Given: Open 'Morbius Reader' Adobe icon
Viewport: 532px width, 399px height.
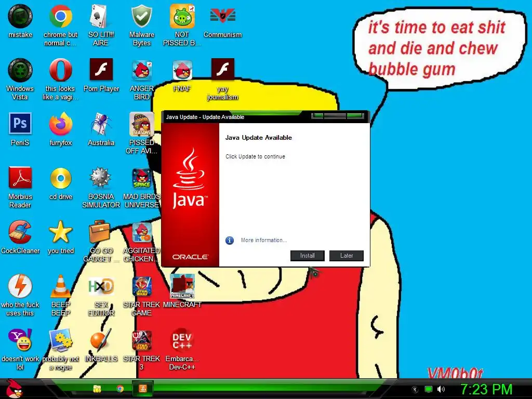Looking at the screenshot, I should [x=20, y=187].
